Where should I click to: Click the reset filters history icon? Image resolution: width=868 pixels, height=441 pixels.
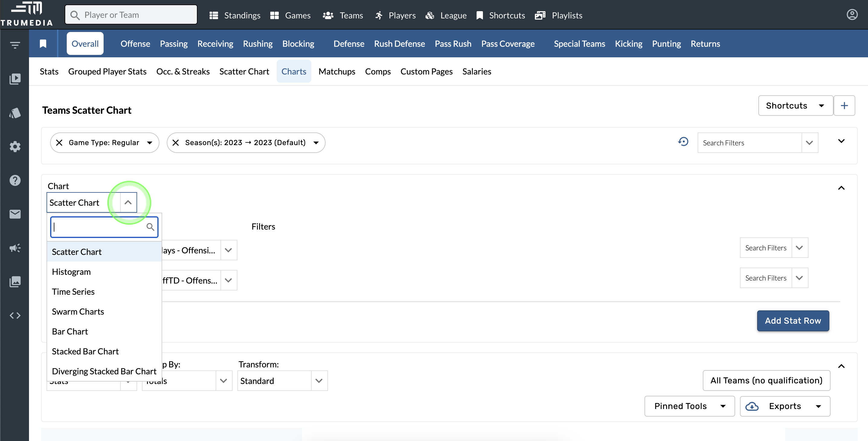683,142
